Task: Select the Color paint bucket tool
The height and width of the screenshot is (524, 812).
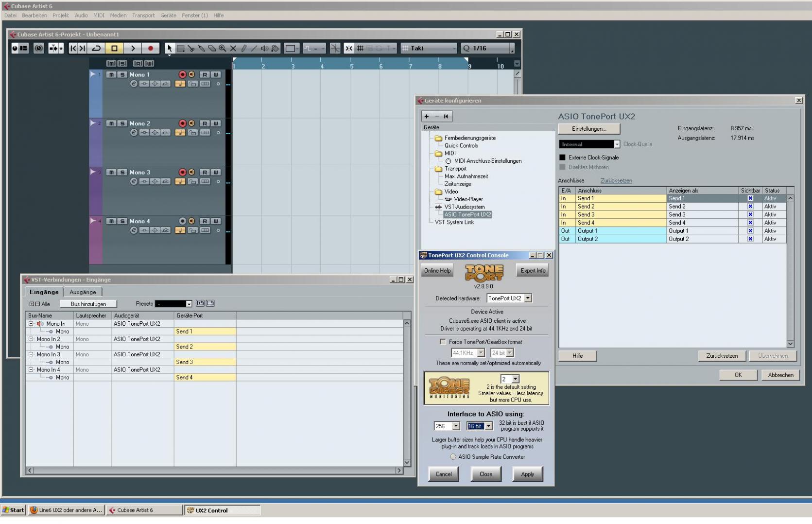Action: (x=275, y=48)
